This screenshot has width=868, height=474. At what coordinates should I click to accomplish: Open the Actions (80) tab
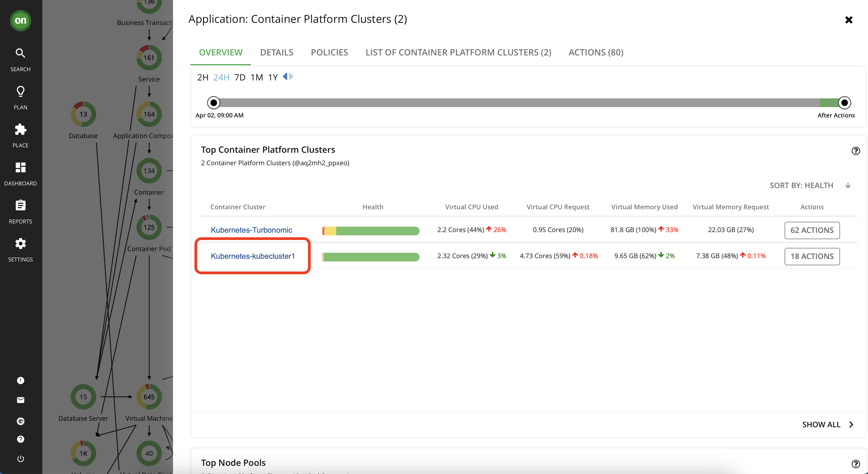(x=596, y=52)
